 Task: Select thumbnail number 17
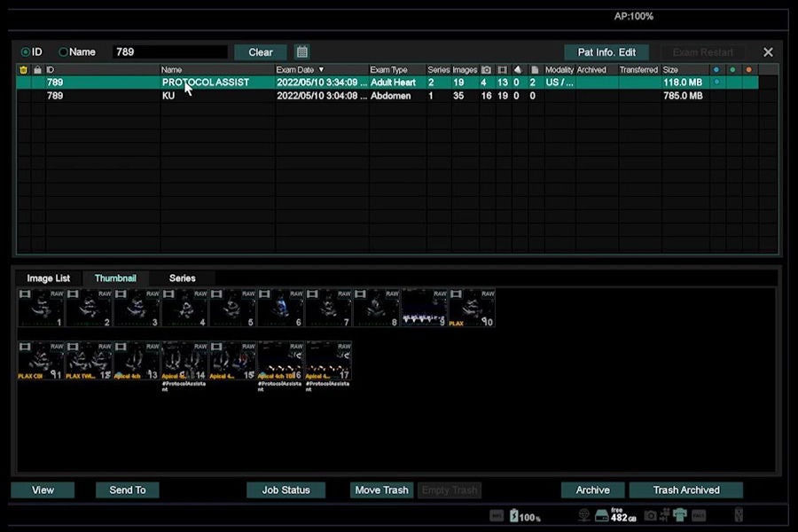(x=328, y=361)
